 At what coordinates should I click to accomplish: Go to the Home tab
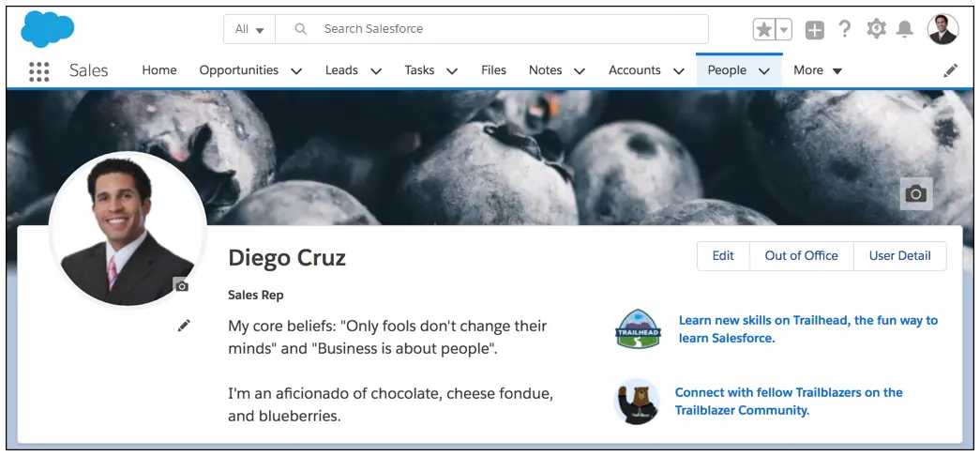[x=159, y=70]
